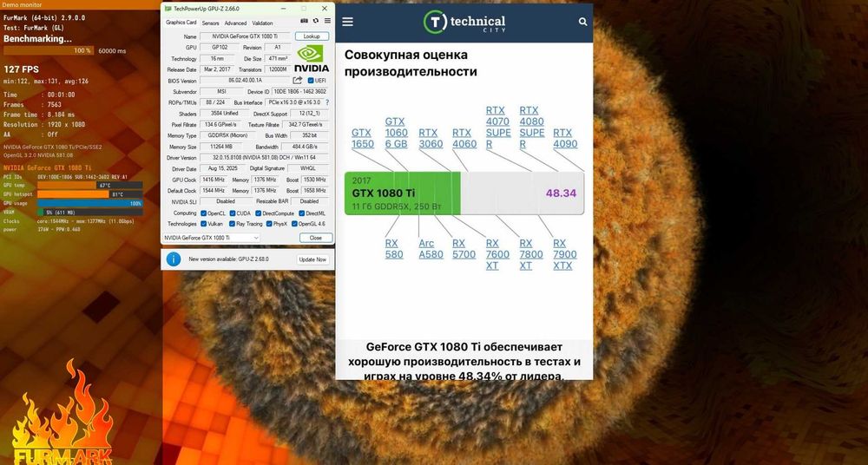This screenshot has width=868, height=465.
Task: Click the FurMark benchmarking progress bar
Action: tap(49, 50)
